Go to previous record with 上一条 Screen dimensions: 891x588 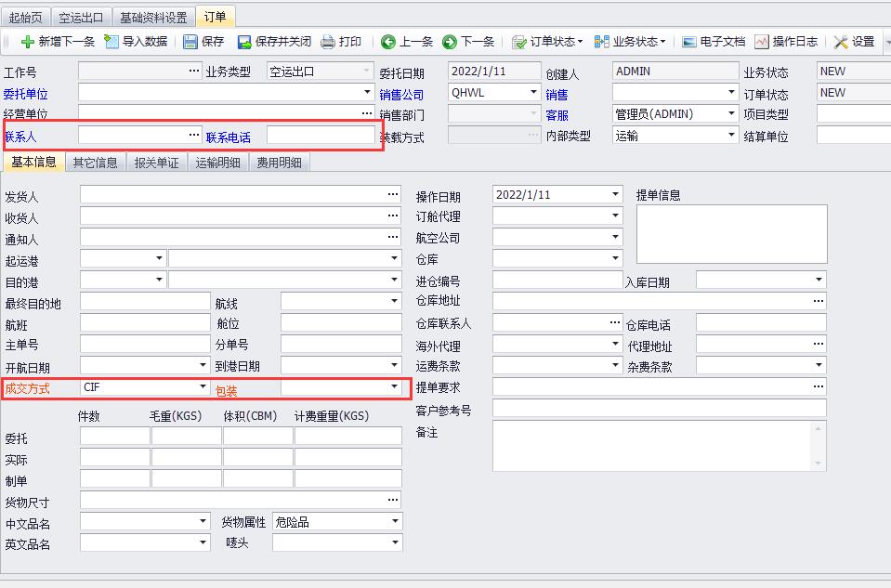tap(388, 42)
